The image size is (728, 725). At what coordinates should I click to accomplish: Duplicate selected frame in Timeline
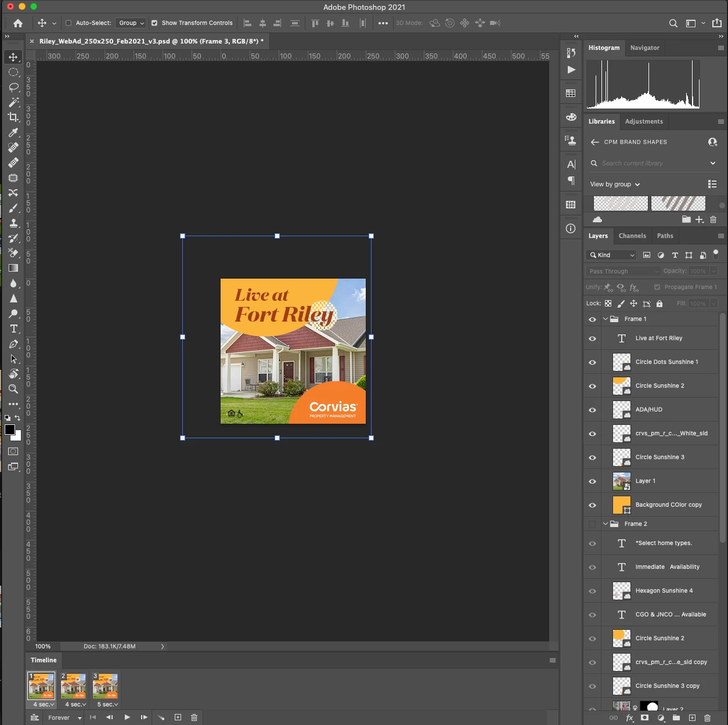coord(178,717)
